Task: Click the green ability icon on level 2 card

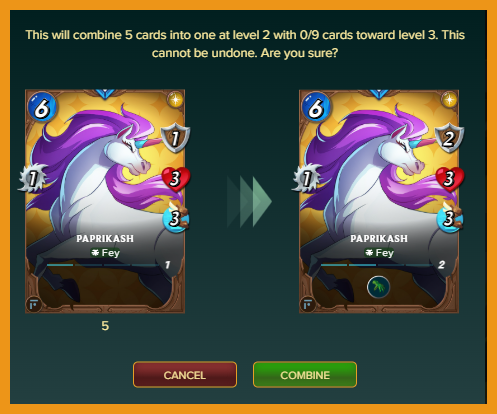Action: pos(378,287)
